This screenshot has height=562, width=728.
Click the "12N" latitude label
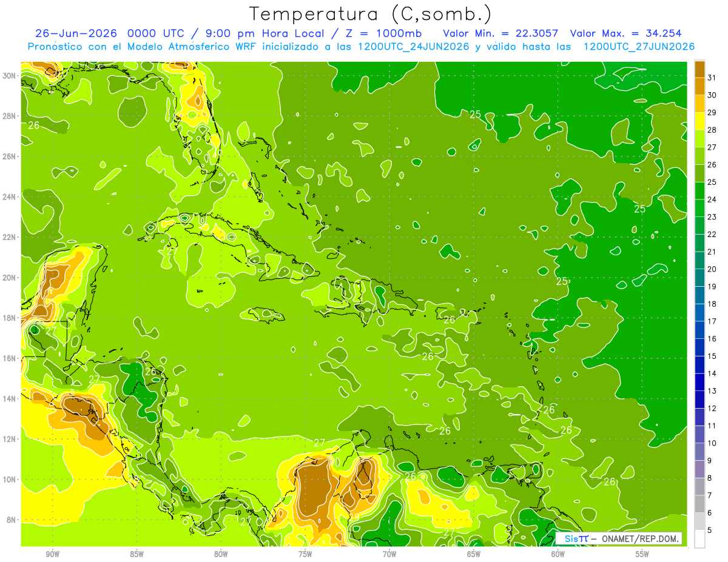tap(10, 439)
